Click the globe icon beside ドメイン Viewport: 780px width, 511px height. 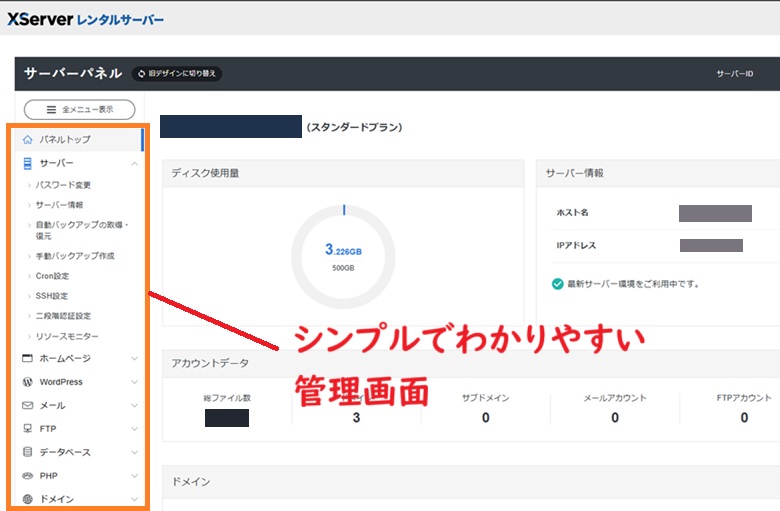(x=28, y=499)
